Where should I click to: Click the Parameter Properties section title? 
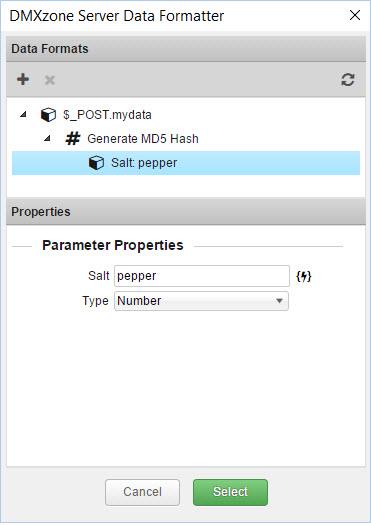113,245
